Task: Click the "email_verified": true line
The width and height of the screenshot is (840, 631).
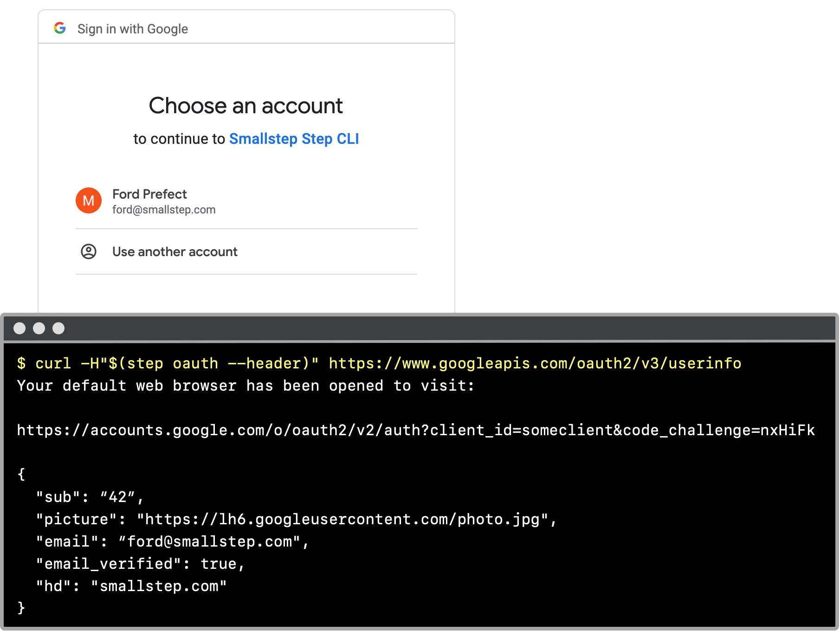Action: (x=140, y=564)
